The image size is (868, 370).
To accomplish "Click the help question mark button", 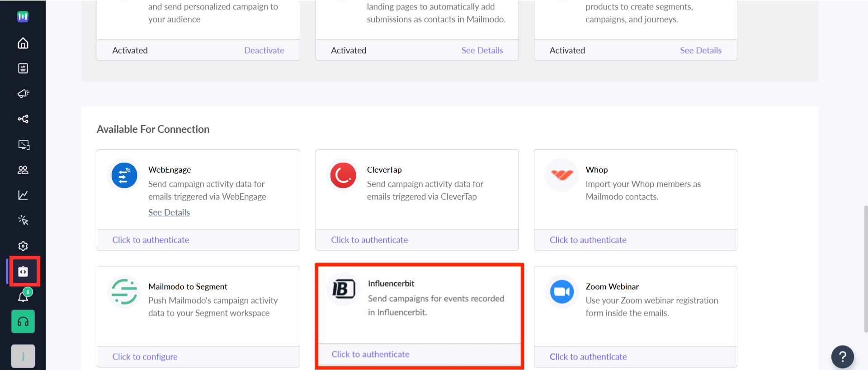I will [x=843, y=357].
